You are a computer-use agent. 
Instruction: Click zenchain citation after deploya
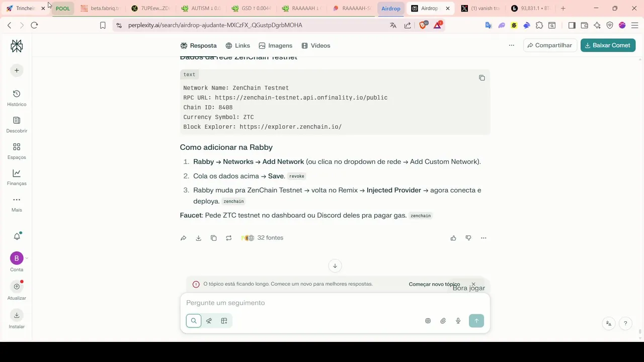pyautogui.click(x=233, y=202)
